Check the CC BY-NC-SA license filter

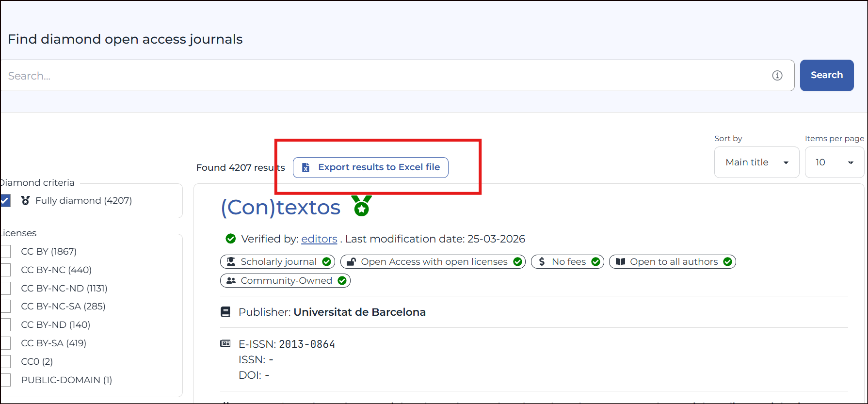5,306
